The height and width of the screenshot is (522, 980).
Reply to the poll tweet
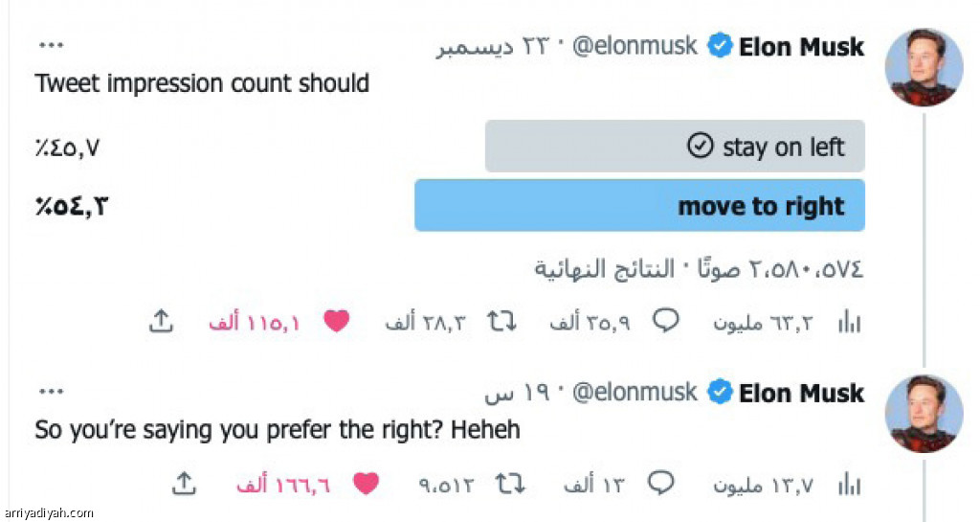click(x=665, y=322)
